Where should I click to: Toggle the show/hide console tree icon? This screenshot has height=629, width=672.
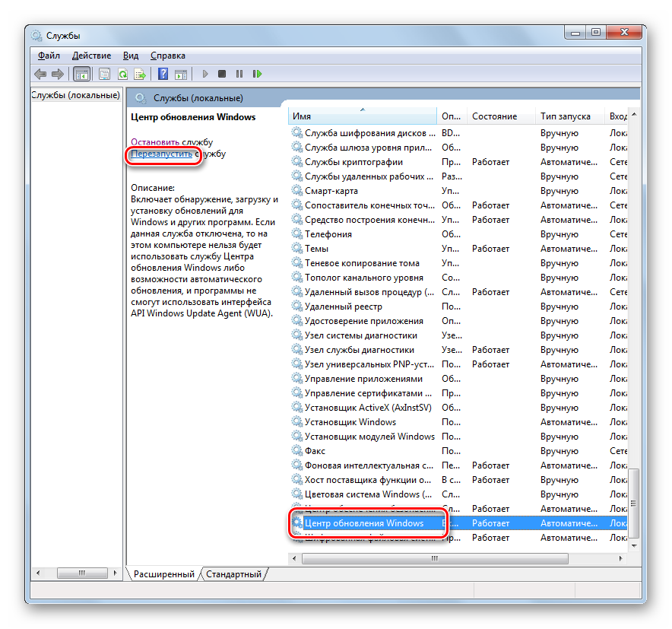(81, 74)
